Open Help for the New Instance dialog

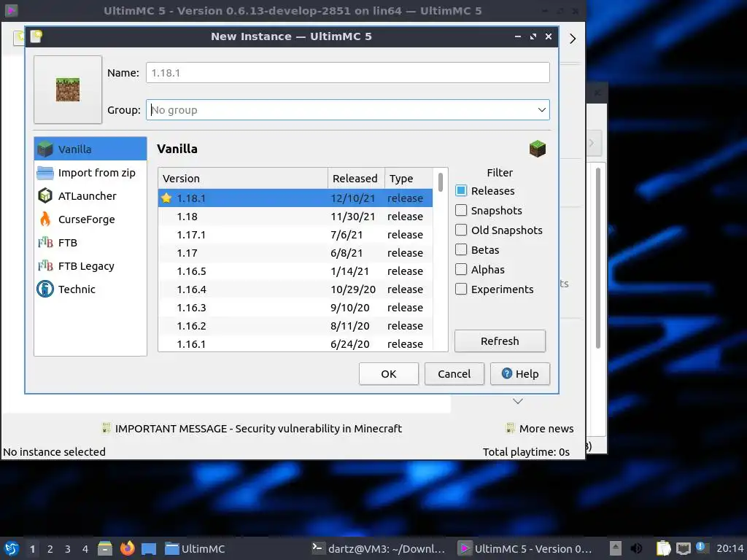(x=520, y=374)
